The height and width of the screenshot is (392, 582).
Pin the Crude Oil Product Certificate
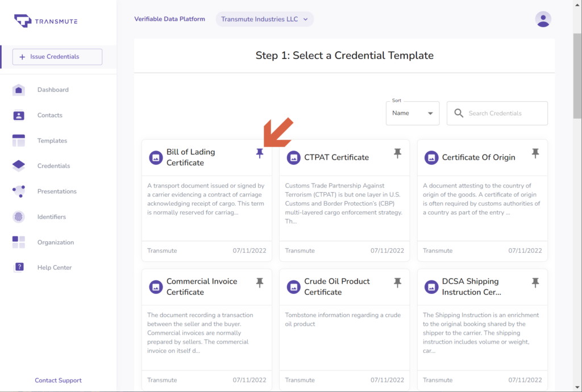click(x=397, y=282)
